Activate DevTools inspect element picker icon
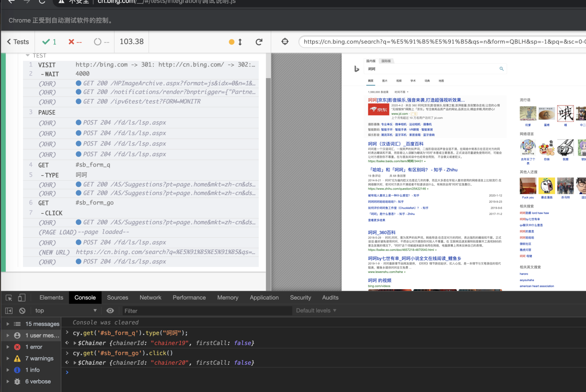586x392 pixels. (x=9, y=298)
